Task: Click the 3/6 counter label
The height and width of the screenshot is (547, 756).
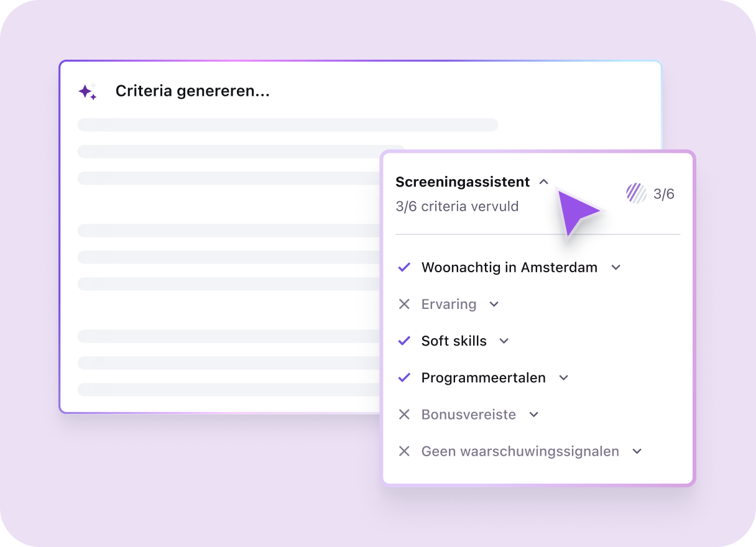Action: (x=664, y=193)
